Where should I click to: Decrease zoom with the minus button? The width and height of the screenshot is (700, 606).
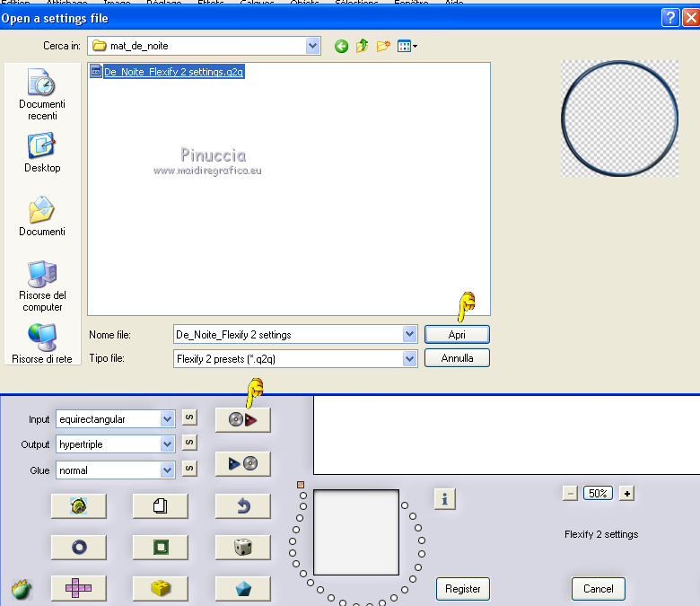click(570, 494)
